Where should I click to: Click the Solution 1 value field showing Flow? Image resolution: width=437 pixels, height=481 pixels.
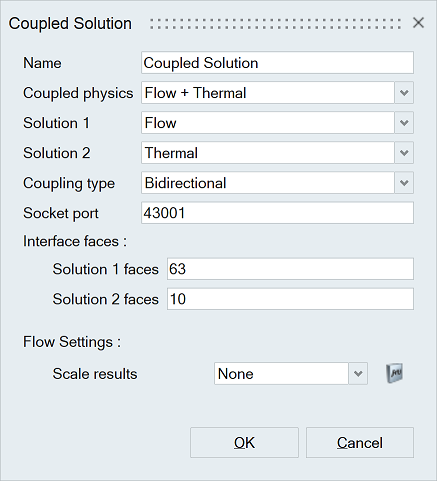pyautogui.click(x=268, y=123)
